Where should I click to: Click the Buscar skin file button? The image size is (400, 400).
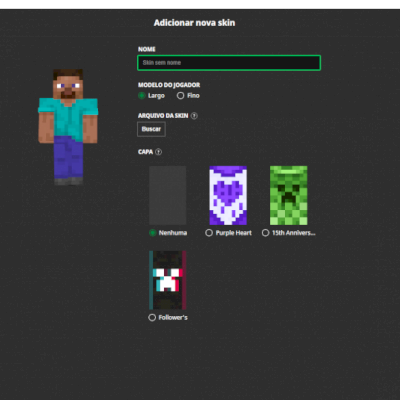pos(151,129)
